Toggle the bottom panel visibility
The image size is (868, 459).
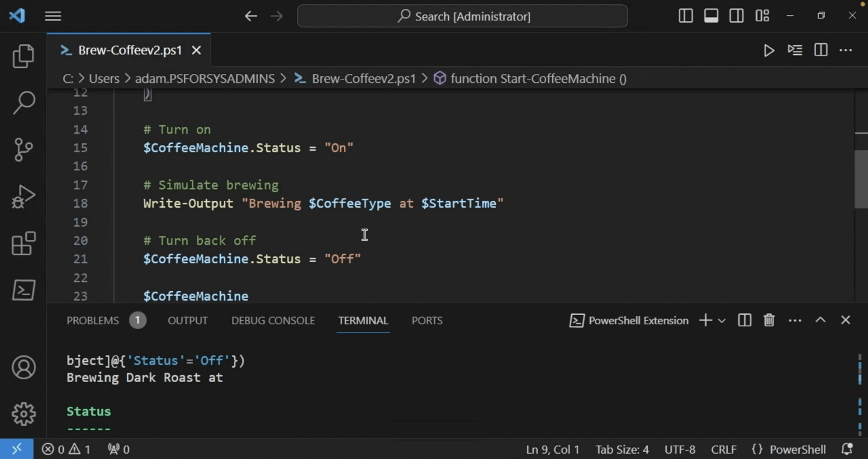tap(711, 16)
